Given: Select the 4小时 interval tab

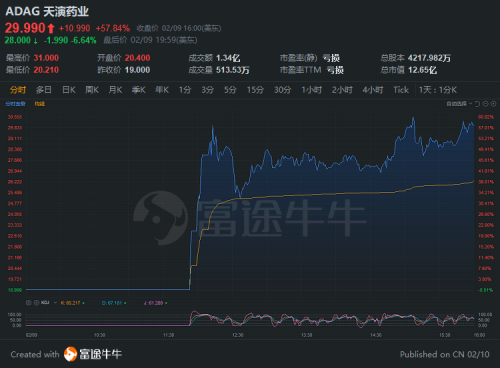Looking at the screenshot, I should pyautogui.click(x=373, y=90).
